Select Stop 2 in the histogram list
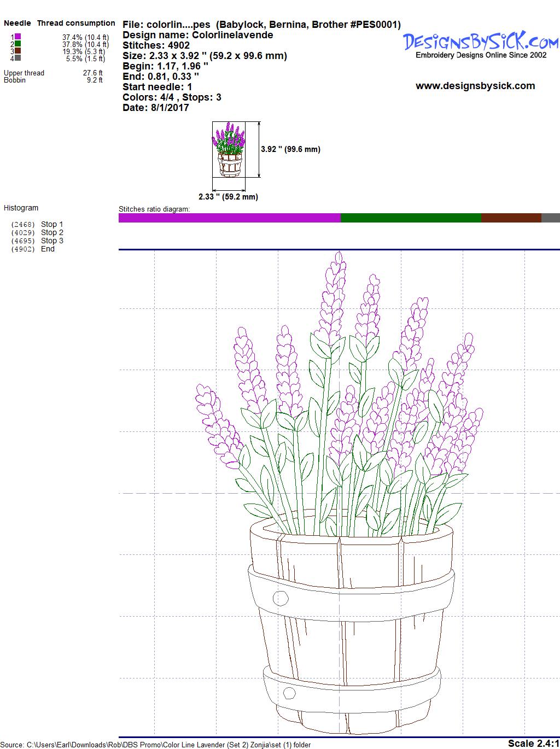 tap(52, 232)
